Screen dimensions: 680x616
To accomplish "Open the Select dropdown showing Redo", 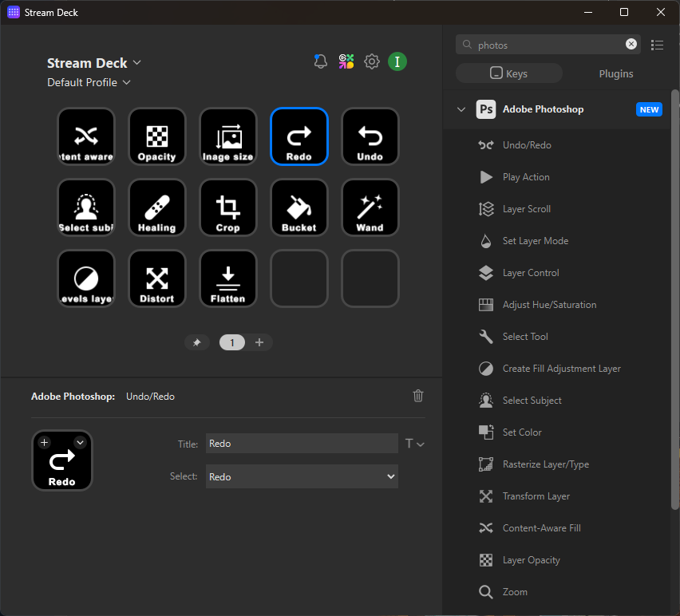I will [302, 476].
